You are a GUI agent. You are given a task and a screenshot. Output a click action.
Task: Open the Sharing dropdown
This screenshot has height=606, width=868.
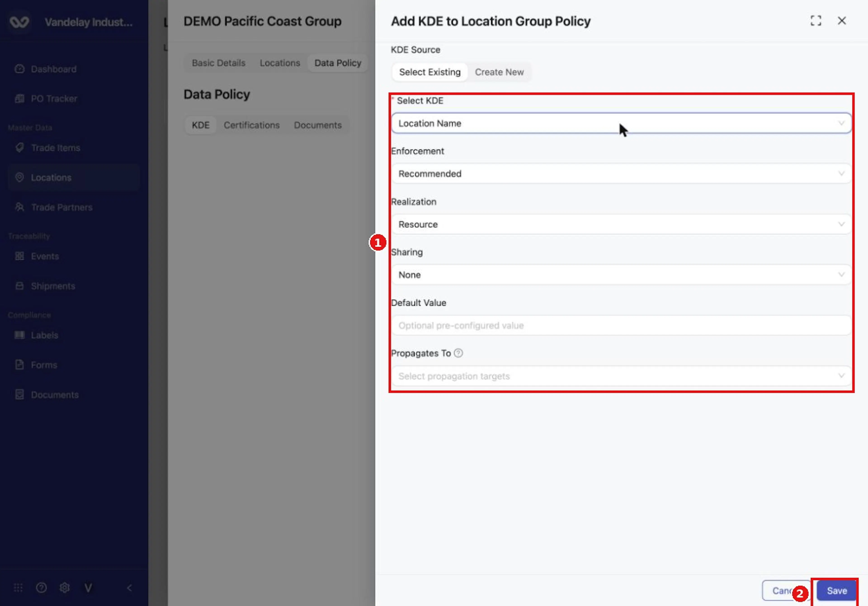(621, 275)
